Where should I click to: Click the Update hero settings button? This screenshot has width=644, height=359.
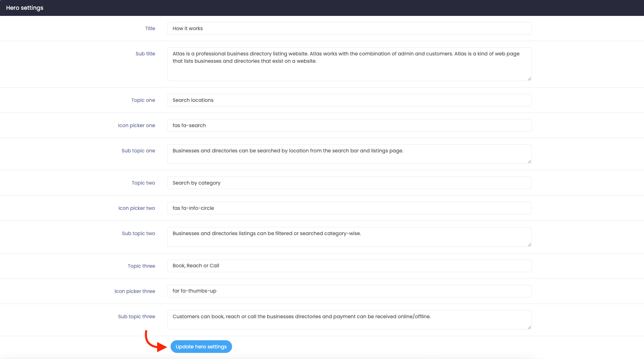pyautogui.click(x=201, y=347)
